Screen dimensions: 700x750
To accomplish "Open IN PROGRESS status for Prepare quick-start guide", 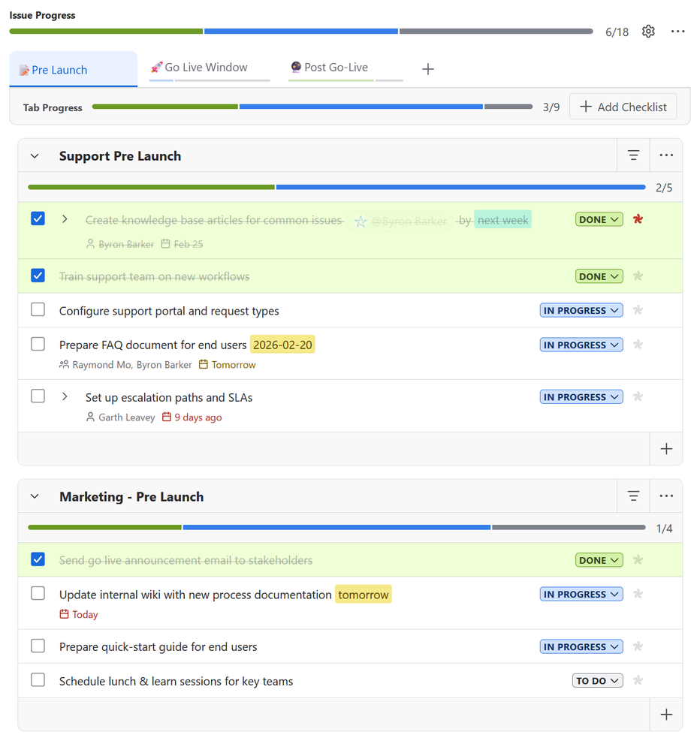I will coord(581,646).
